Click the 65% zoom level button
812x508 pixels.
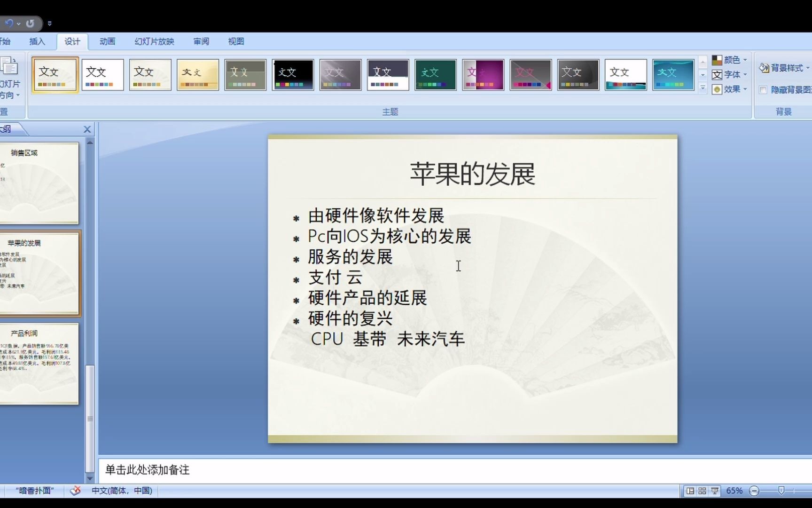click(734, 491)
